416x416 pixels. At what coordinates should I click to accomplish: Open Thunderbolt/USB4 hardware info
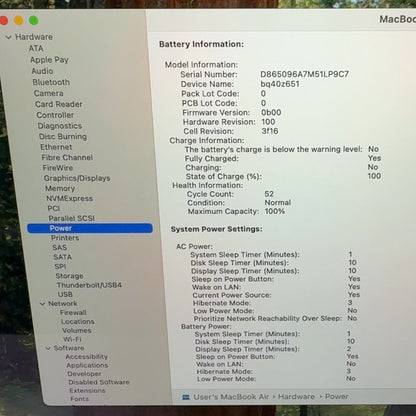click(89, 285)
